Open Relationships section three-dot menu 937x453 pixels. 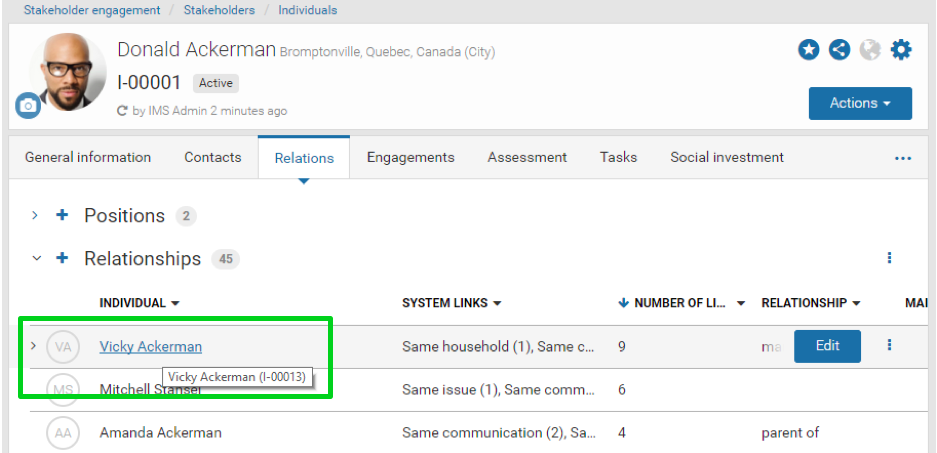[x=889, y=258]
